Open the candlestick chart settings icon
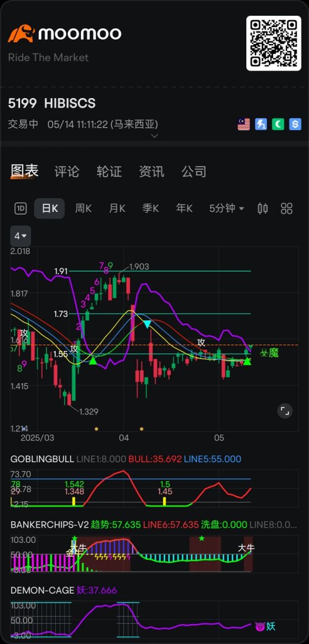Viewport: 309px width, 644px height. (263, 209)
